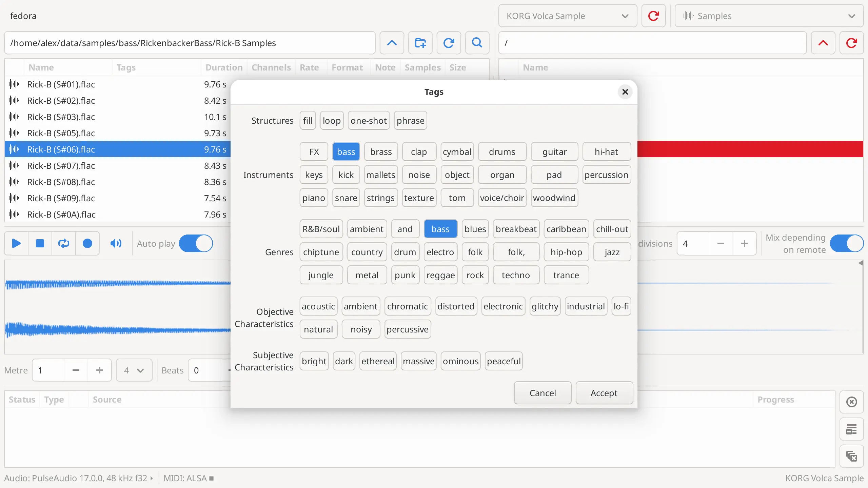Cancel the Tags dialog

click(x=542, y=393)
